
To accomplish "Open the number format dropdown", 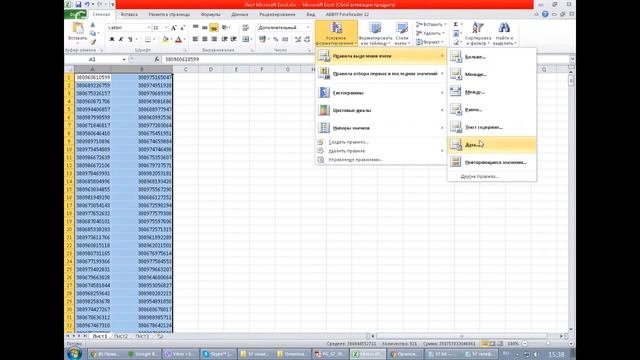I will (x=308, y=27).
